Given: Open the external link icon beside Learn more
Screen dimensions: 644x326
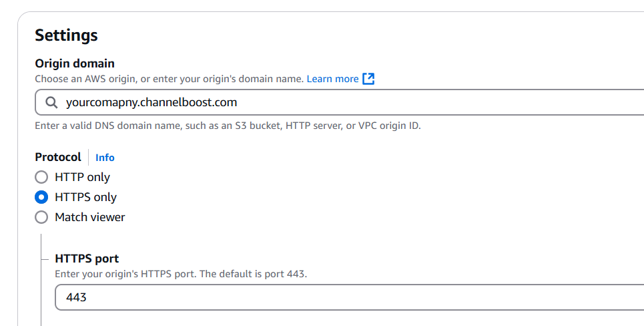Looking at the screenshot, I should click(368, 79).
